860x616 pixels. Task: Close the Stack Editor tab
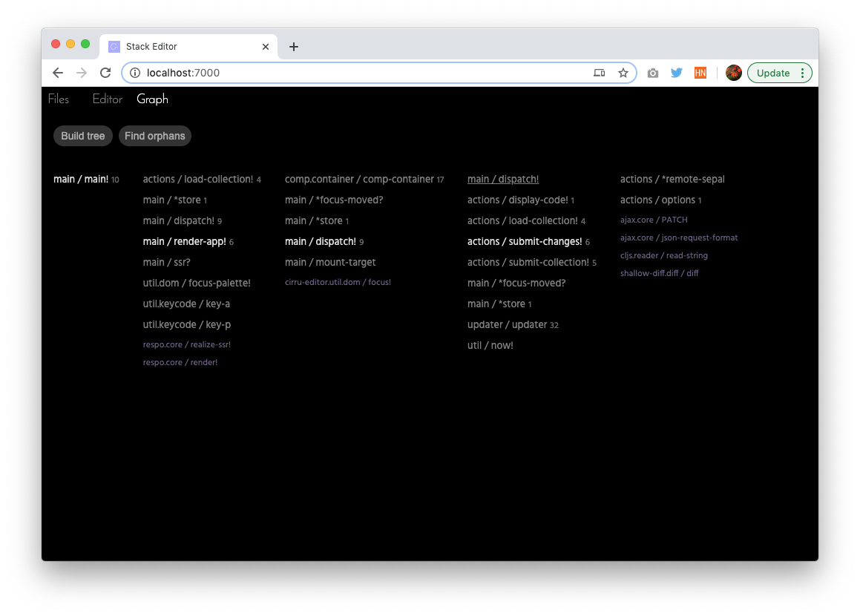266,47
